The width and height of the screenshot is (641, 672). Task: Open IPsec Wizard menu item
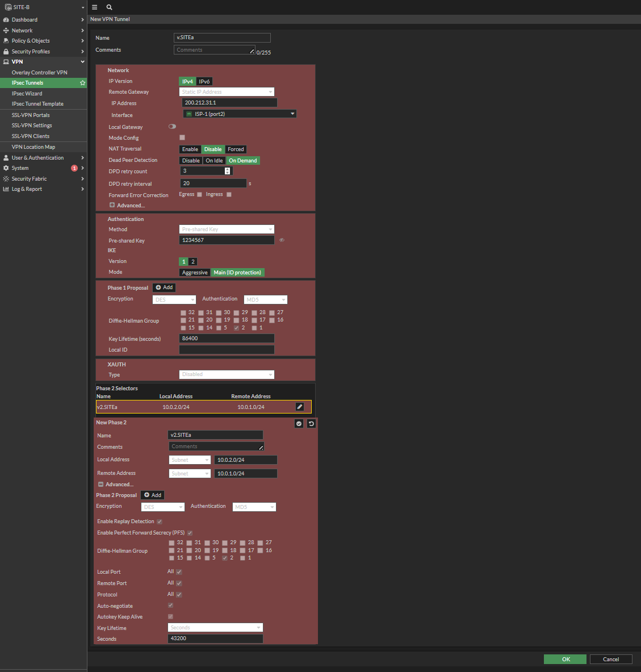(27, 94)
